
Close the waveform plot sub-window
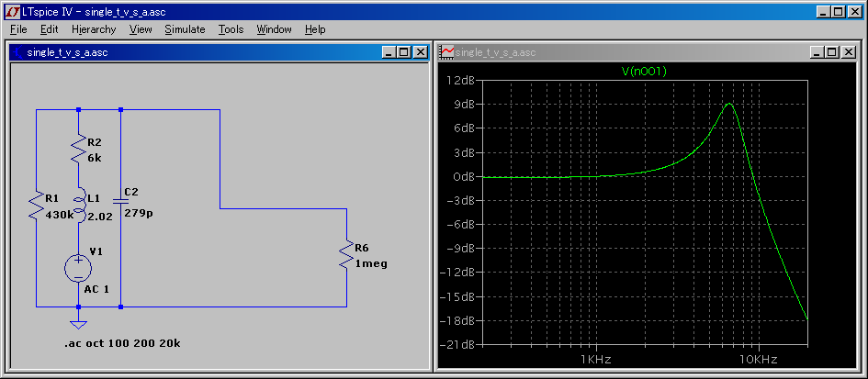tap(850, 52)
